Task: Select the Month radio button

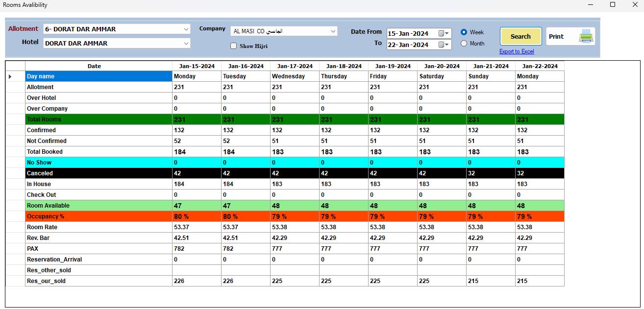Action: (464, 44)
